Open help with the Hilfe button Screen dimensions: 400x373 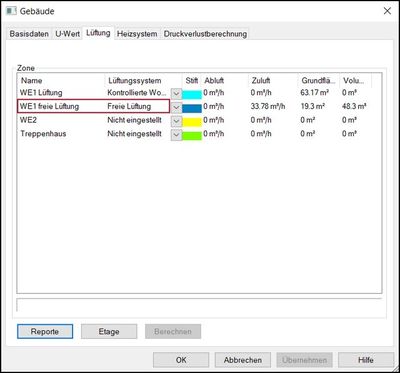pos(366,360)
